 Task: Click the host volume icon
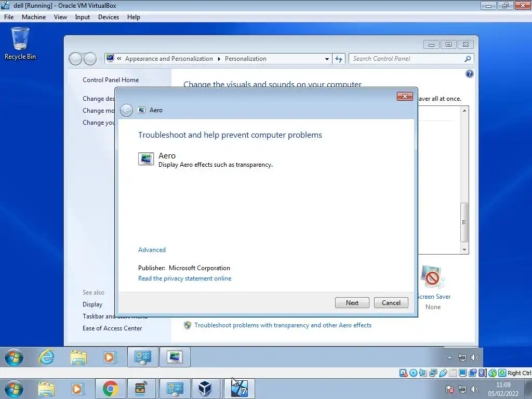pos(475,389)
